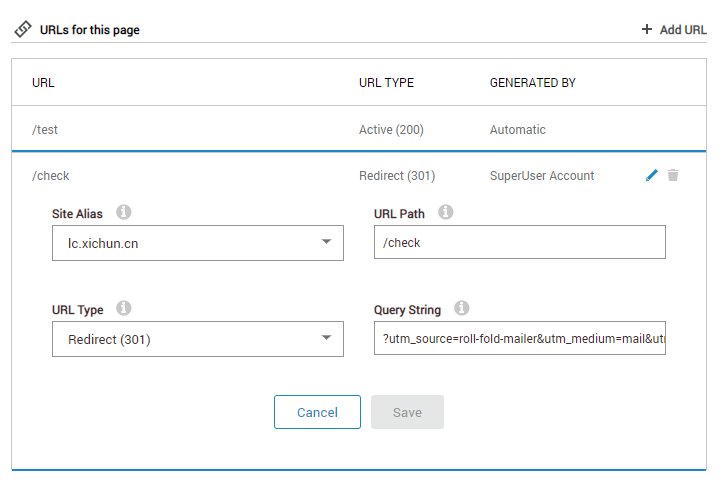Select the /test URL row text

click(x=45, y=130)
